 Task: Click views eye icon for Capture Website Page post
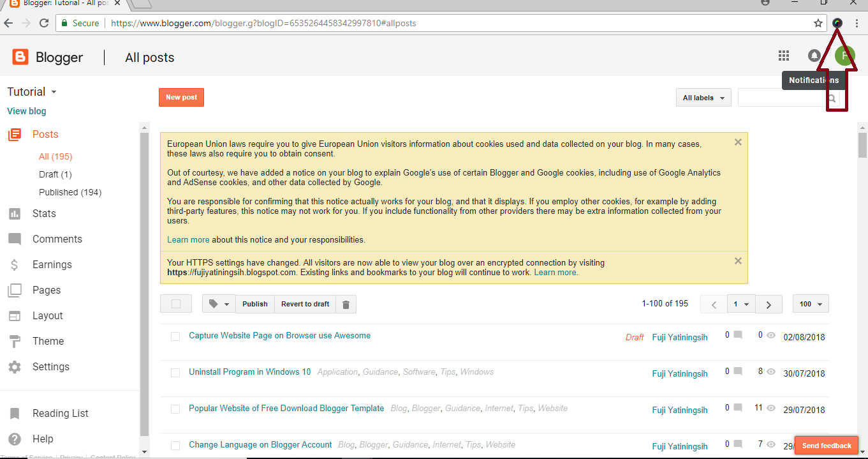tap(771, 335)
